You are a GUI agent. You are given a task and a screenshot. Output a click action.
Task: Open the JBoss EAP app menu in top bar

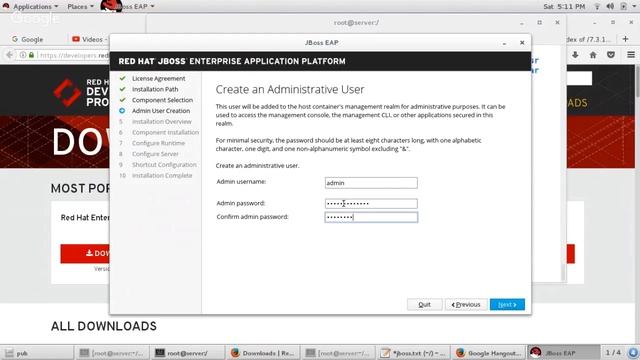click(129, 7)
